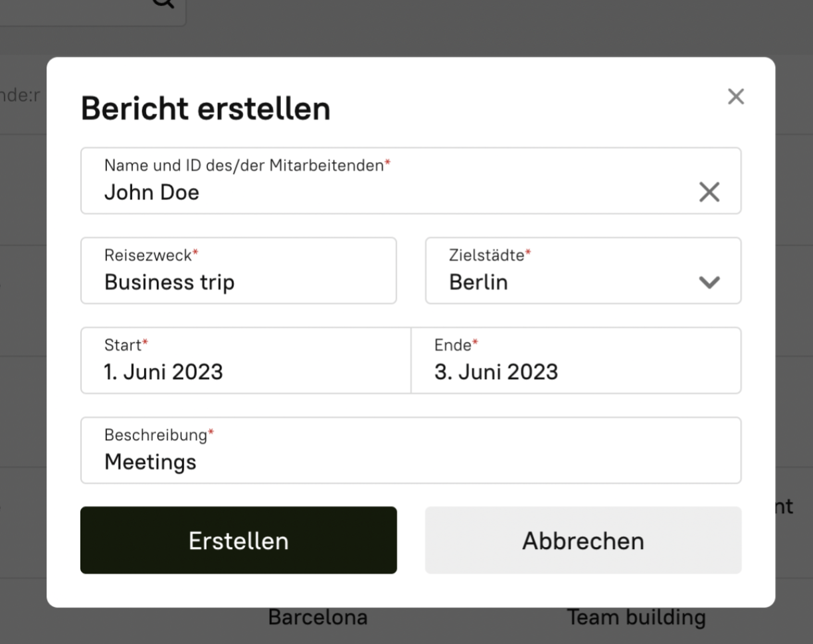Click the Zielstädte label text
Screen dimensions: 813x644
pyautogui.click(x=487, y=255)
